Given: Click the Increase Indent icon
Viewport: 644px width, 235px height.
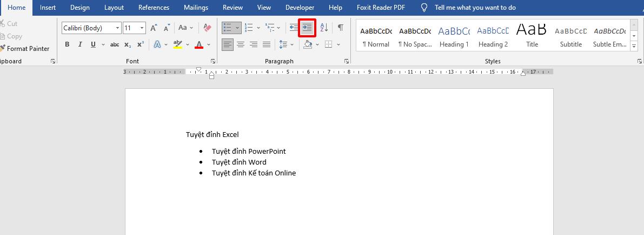Looking at the screenshot, I should [307, 28].
